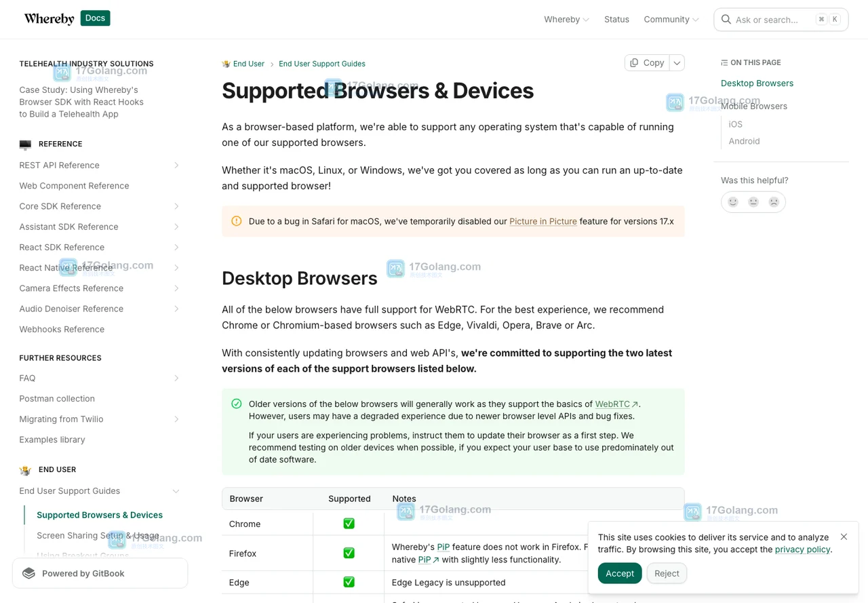
Task: Click the Copy button's clipboard icon
Action: (x=634, y=62)
